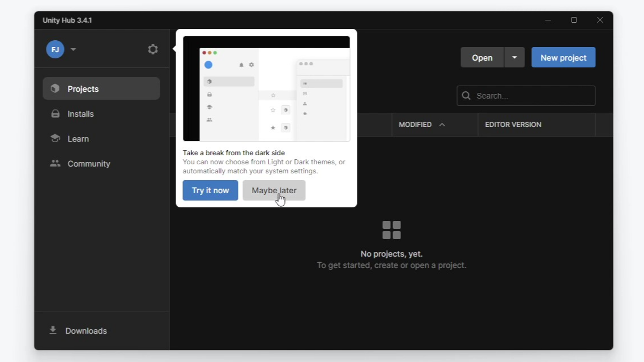Click the Installs lock-shaped icon
This screenshot has width=644, height=362.
pyautogui.click(x=55, y=114)
